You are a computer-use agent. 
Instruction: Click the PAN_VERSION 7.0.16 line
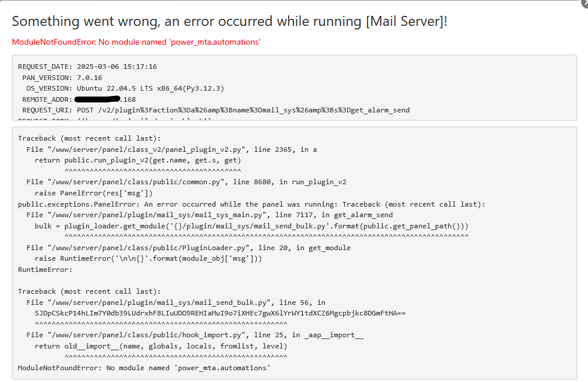(x=62, y=78)
